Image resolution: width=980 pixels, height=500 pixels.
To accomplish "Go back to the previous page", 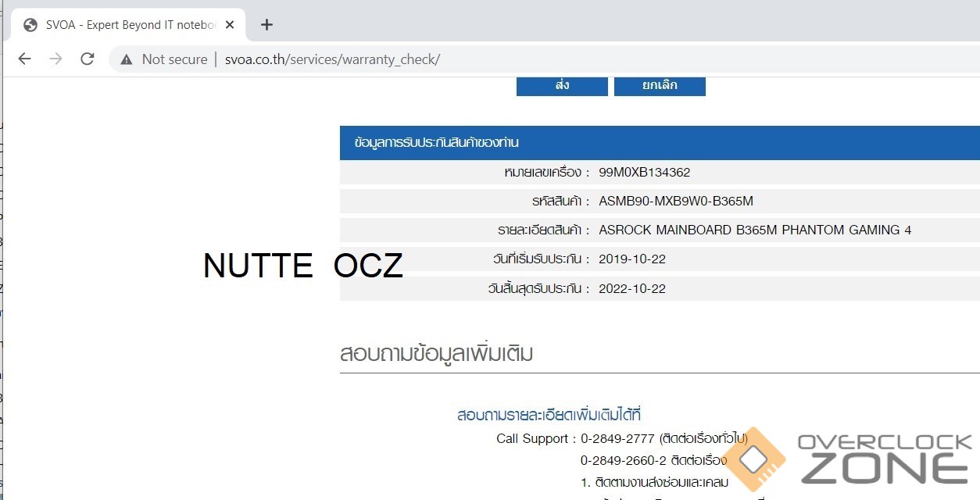I will pos(25,59).
